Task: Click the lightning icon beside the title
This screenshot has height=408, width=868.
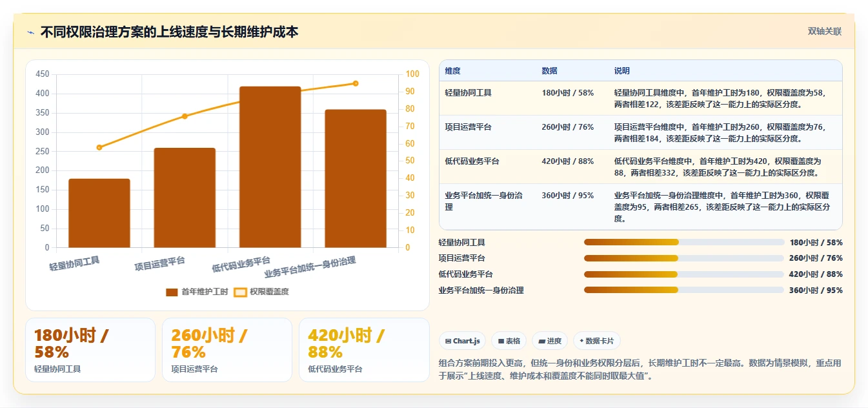Action: pos(30,32)
